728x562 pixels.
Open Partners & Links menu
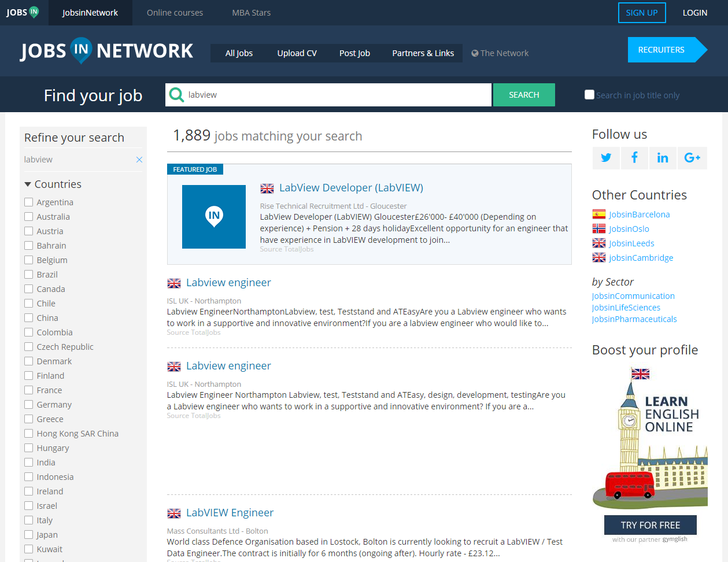[x=423, y=53]
